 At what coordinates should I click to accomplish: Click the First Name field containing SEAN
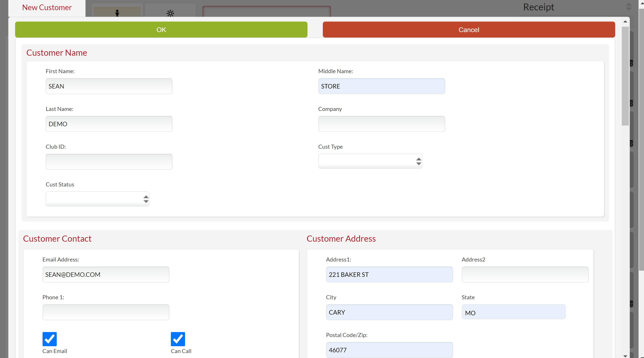point(109,86)
